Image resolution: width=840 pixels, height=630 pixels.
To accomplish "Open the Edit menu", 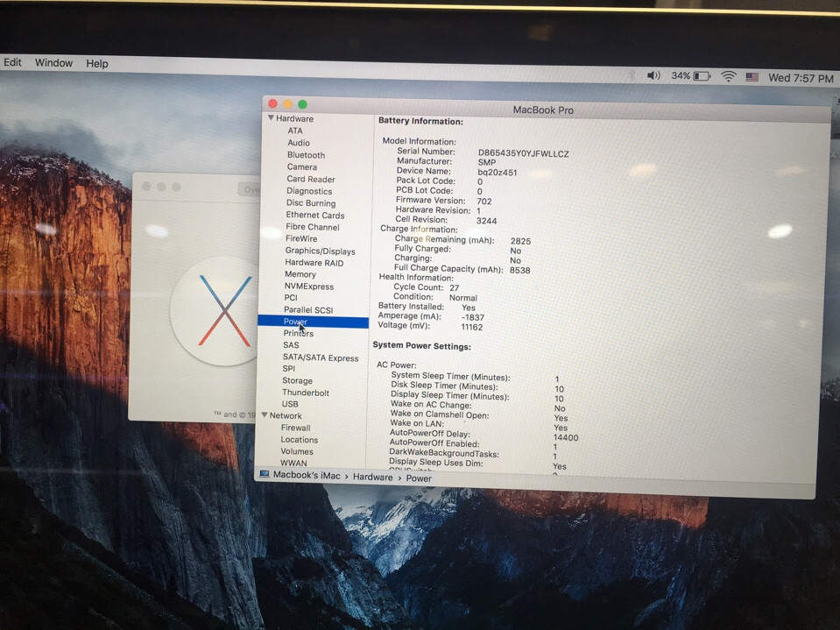I will click(12, 62).
